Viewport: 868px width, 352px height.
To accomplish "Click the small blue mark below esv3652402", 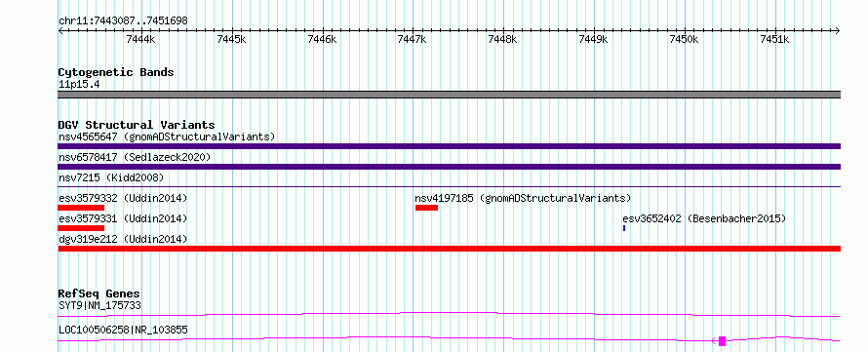I will [624, 228].
